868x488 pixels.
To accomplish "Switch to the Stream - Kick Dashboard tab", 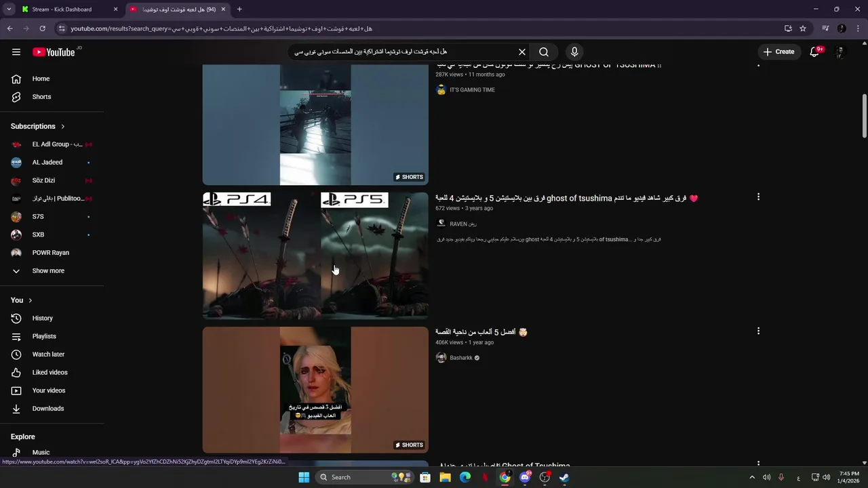I will 62,9.
